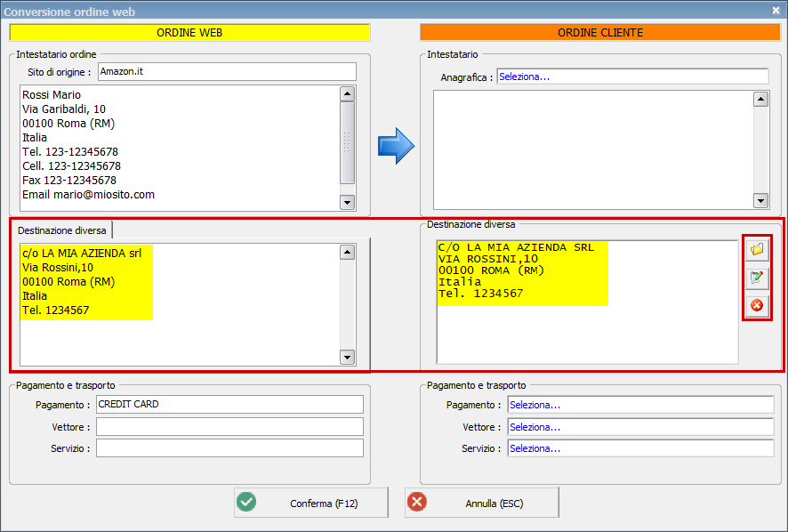
Task: Click the yellow ORDINE WEB header
Action: (x=189, y=33)
